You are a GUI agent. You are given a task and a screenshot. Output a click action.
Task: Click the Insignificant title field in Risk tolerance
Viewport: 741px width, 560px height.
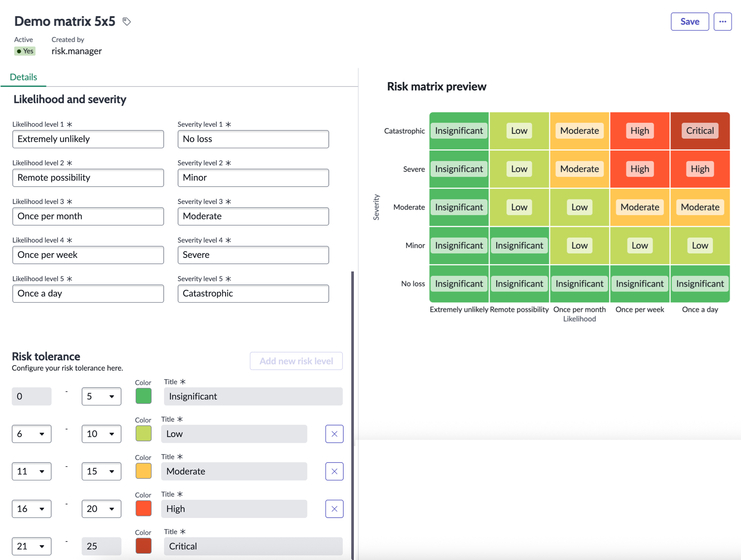(253, 396)
